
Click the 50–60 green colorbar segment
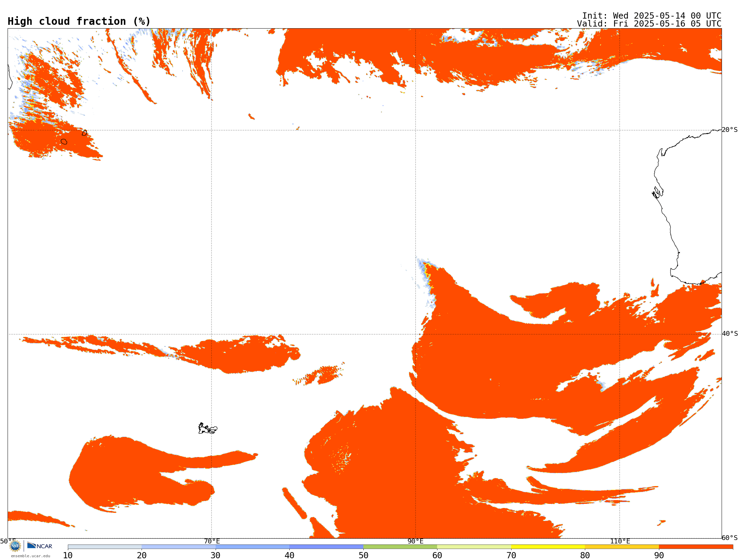point(400,547)
